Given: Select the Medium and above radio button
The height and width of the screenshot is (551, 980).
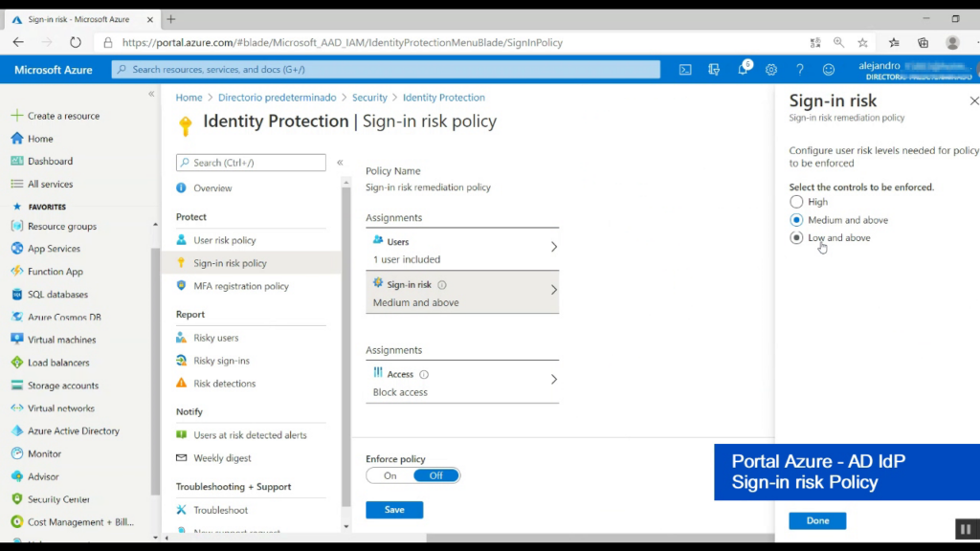Looking at the screenshot, I should click(x=796, y=220).
